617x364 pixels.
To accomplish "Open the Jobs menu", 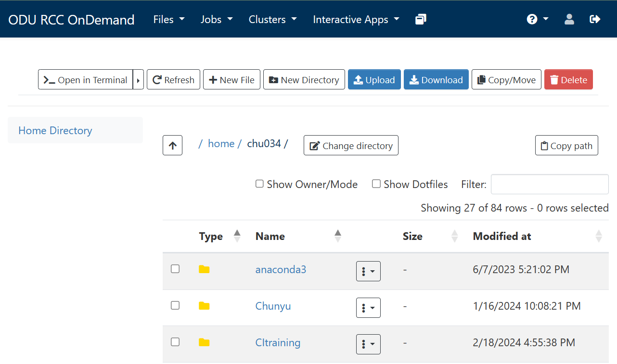I will 216,19.
